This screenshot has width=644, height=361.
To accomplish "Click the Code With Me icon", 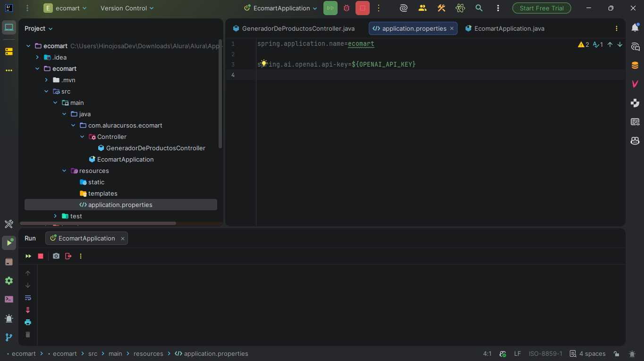I will (422, 8).
